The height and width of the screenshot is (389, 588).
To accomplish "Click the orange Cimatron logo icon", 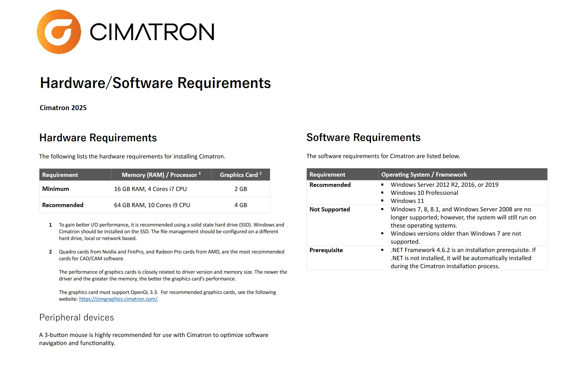I will click(x=59, y=32).
